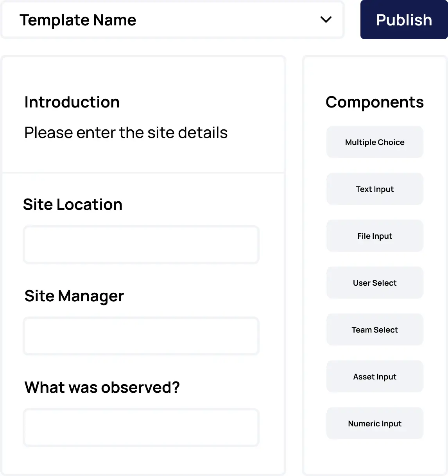Click the 'Please enter the site details' description

tap(126, 133)
